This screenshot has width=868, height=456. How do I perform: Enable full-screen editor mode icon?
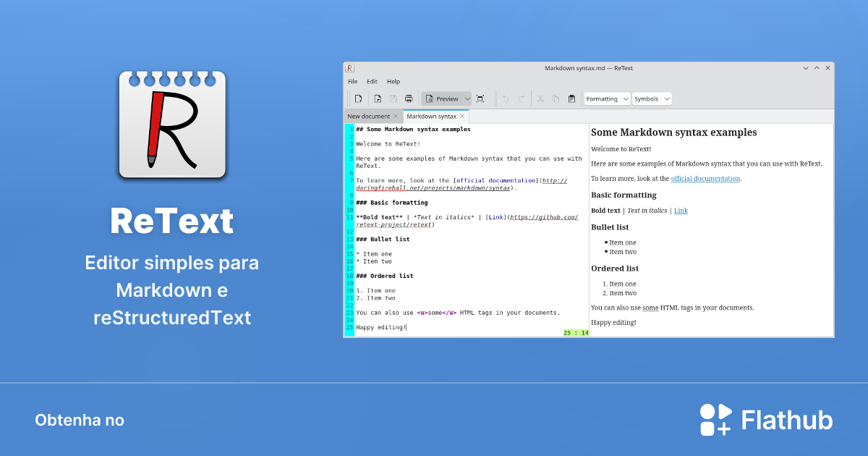coord(480,98)
